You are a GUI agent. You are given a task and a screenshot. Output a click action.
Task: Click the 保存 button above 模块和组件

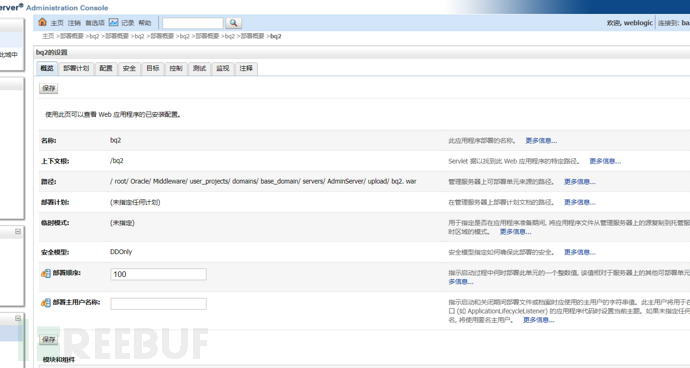(49, 339)
